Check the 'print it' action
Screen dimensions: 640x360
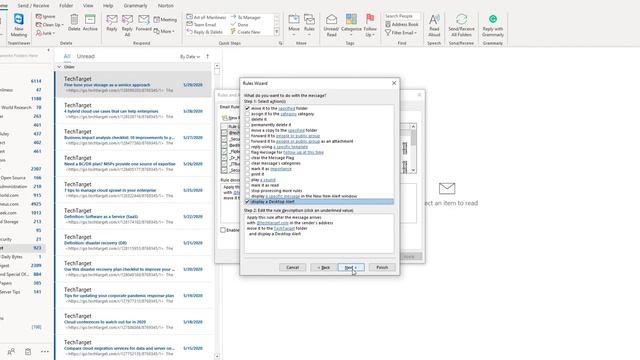pyautogui.click(x=247, y=174)
